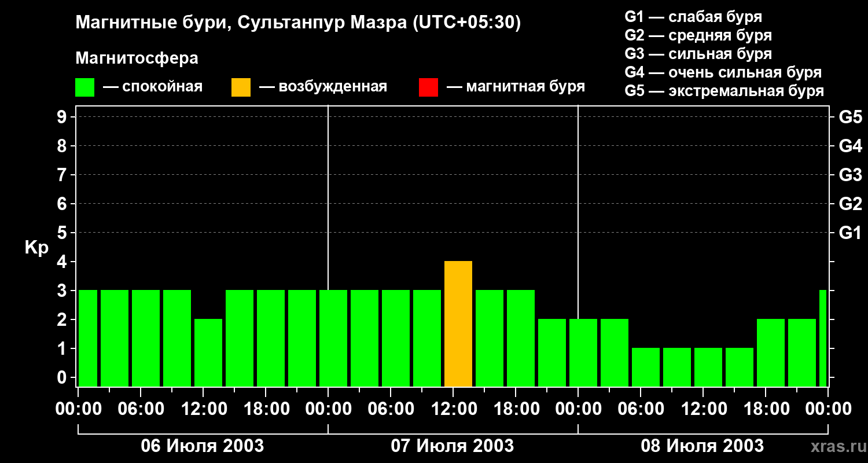
Task: Click 'G3 — сильная буря' description
Action: click(x=698, y=54)
